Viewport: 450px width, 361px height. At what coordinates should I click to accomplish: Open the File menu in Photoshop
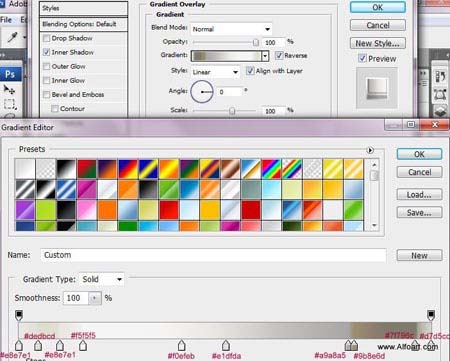pyautogui.click(x=6, y=20)
